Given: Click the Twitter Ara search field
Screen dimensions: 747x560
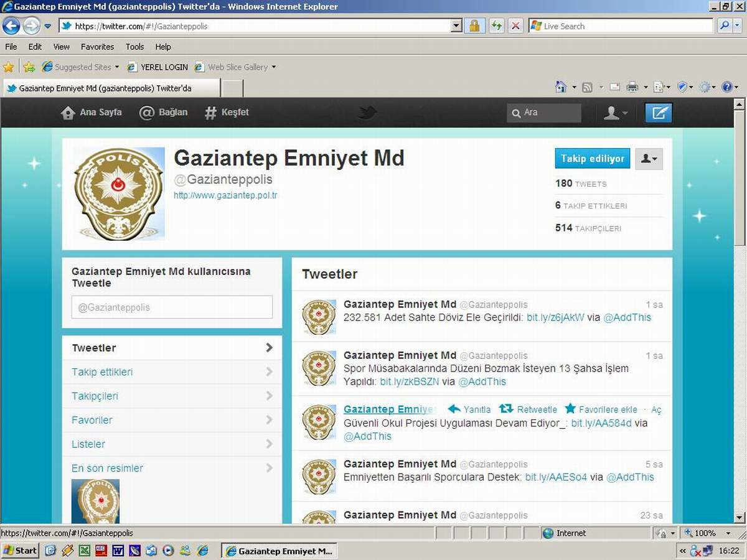Looking at the screenshot, I should tap(544, 113).
